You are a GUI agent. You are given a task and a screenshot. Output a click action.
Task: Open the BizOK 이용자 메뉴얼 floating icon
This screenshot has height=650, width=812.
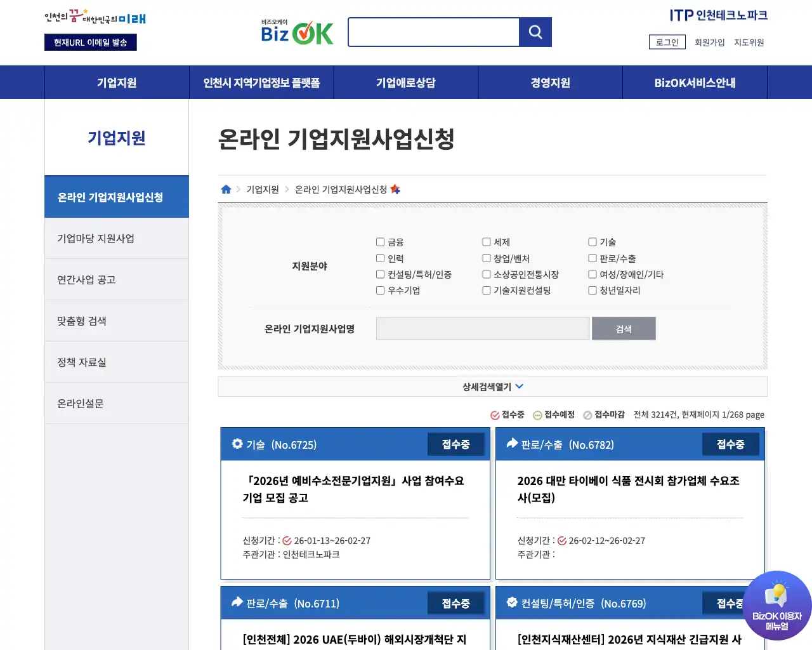pos(777,605)
